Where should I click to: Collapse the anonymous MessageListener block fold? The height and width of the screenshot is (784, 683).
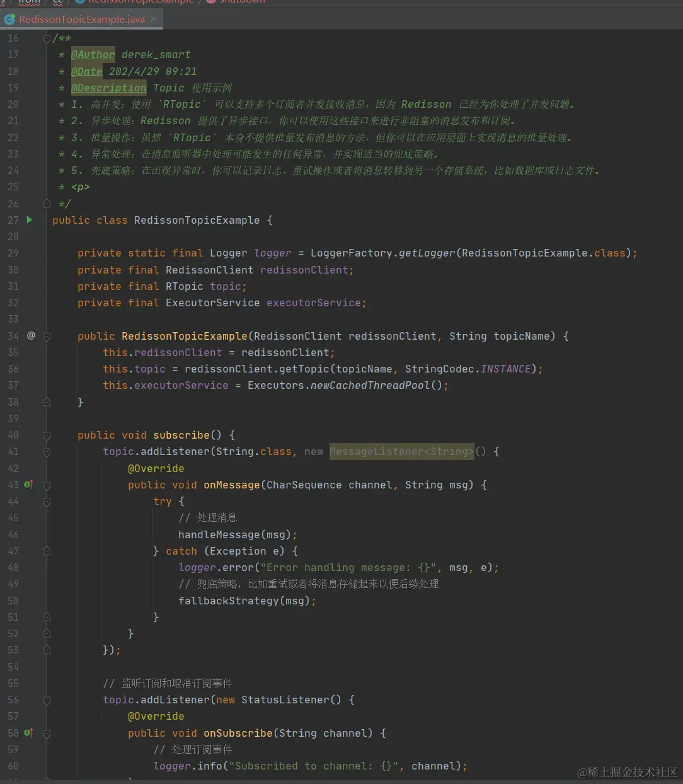click(x=47, y=451)
